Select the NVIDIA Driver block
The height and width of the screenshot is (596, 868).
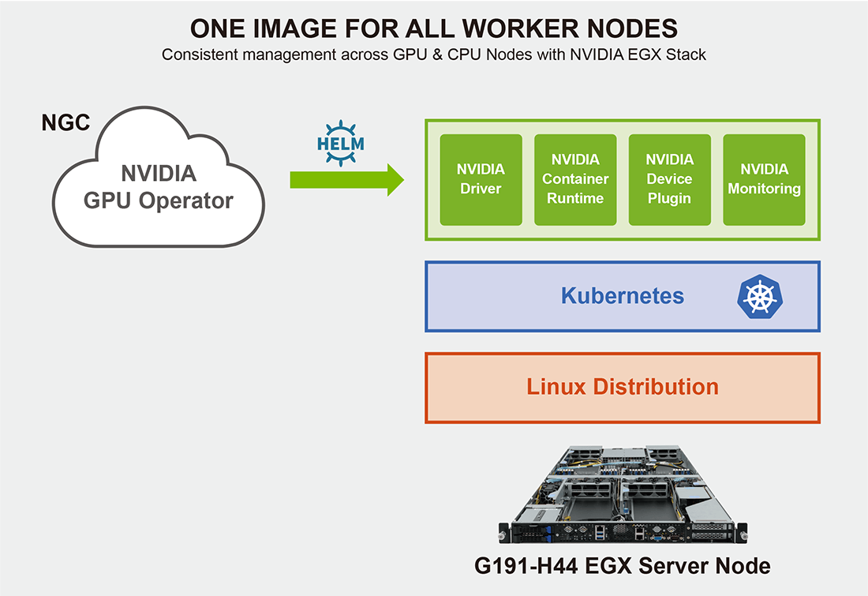tap(481, 179)
